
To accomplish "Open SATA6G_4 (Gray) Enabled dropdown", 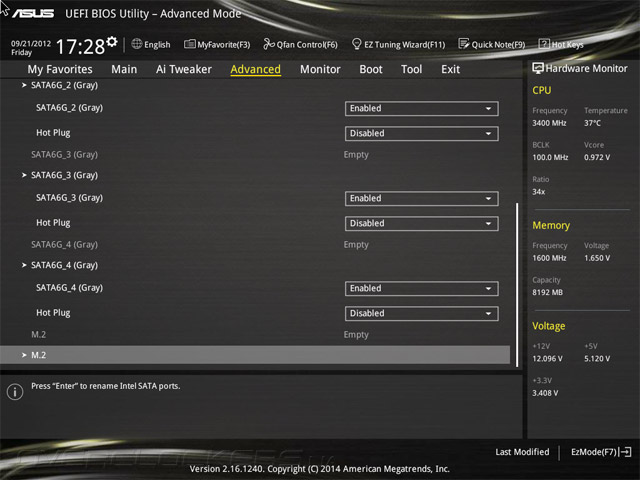I will click(421, 289).
